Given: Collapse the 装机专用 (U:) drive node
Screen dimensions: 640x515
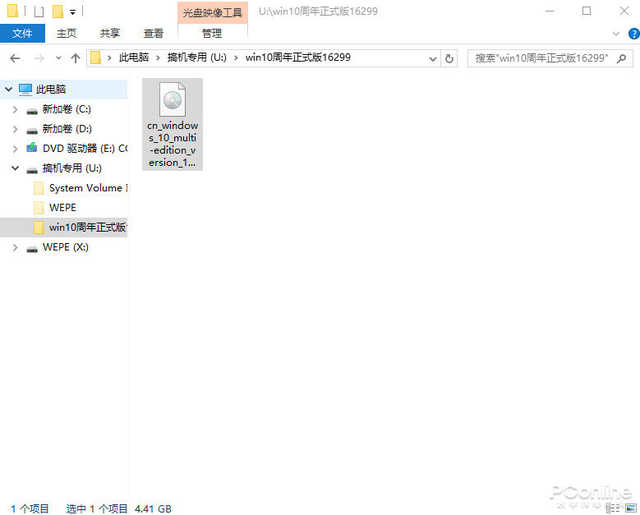Looking at the screenshot, I should pos(15,168).
